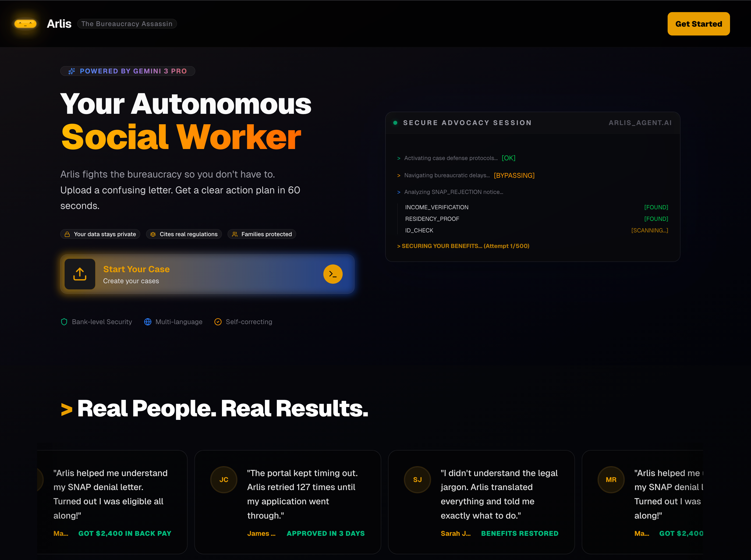Viewport: 751px width, 560px height.
Task: Click the MR avatar circle
Action: point(611,480)
